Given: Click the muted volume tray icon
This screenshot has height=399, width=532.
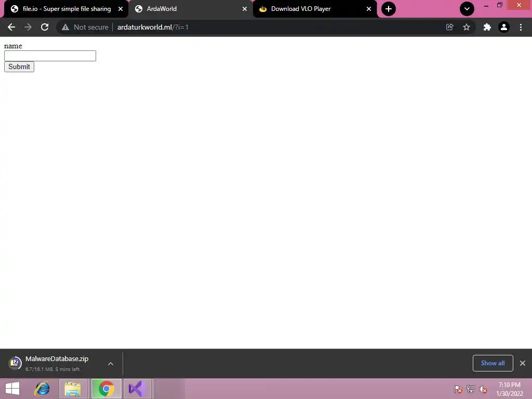Looking at the screenshot, I should click(483, 389).
